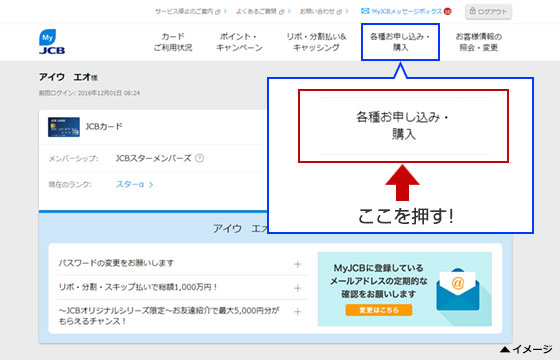
Task: Open the カードご利用状況 menu
Action: click(173, 42)
